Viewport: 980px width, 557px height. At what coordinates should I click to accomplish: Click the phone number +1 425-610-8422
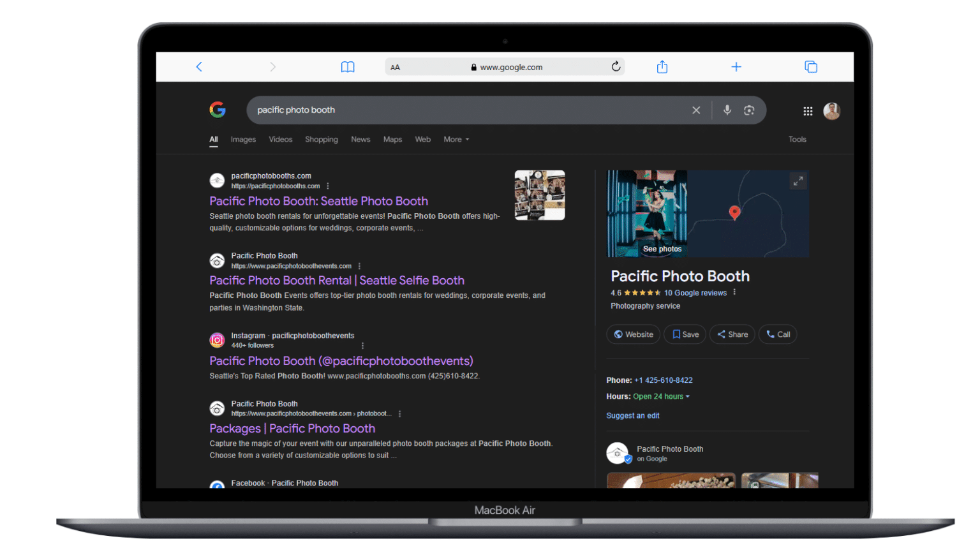(x=664, y=380)
